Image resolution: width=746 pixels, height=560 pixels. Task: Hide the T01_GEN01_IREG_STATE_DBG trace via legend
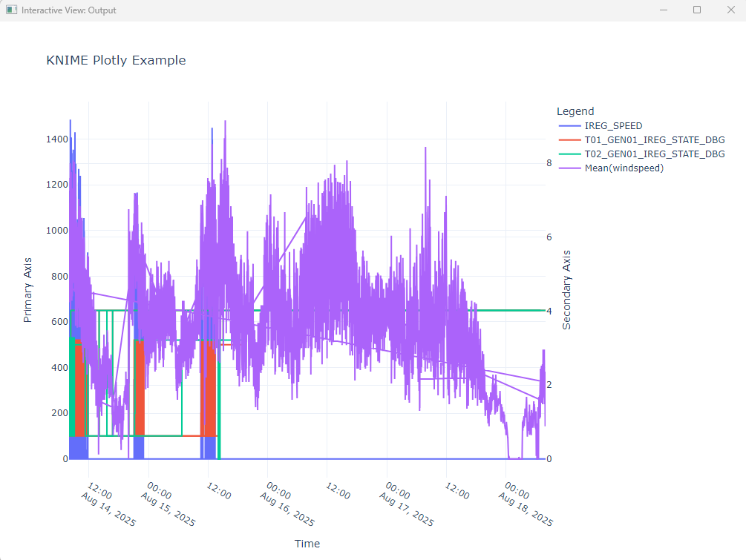[654, 140]
